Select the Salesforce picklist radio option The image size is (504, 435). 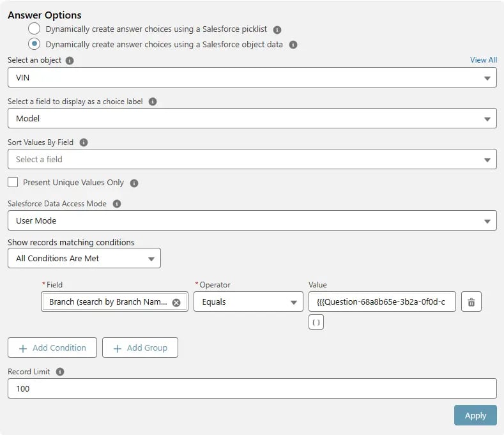pos(34,29)
